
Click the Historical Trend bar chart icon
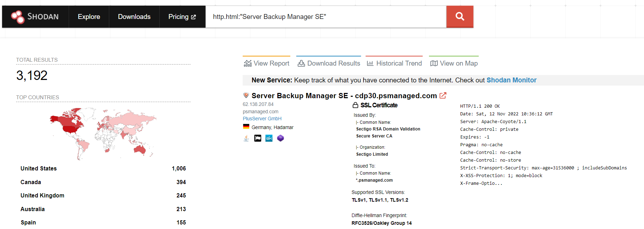370,63
